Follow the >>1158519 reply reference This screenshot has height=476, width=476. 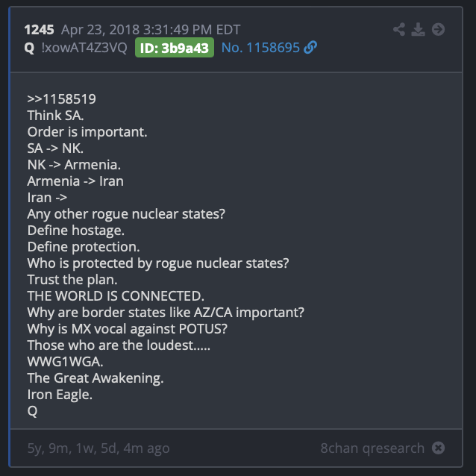pyautogui.click(x=61, y=99)
